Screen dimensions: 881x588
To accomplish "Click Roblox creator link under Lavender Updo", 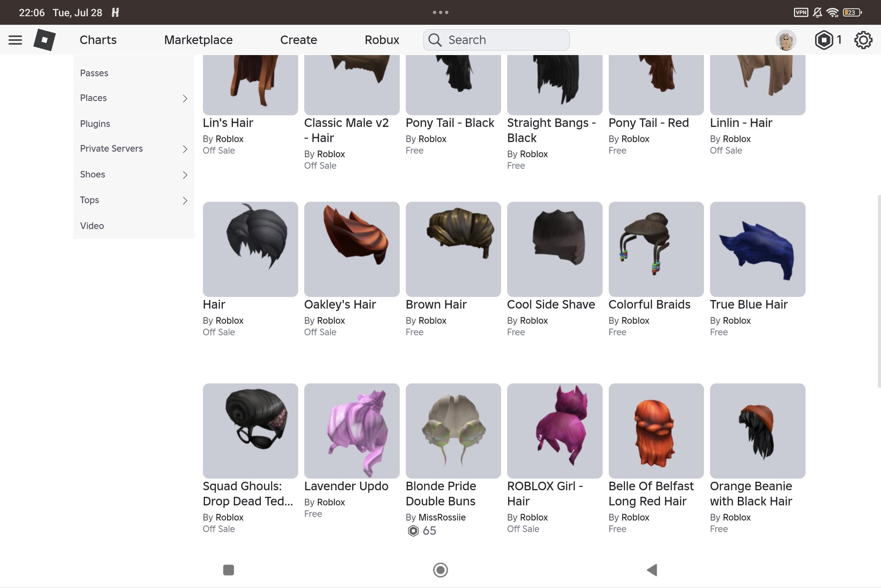I will point(331,502).
